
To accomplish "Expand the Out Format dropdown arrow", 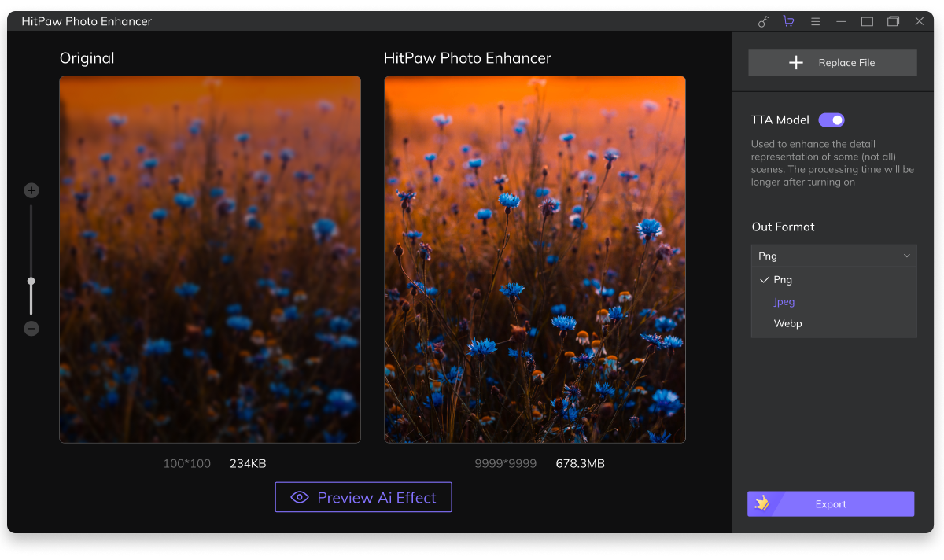I will [906, 256].
